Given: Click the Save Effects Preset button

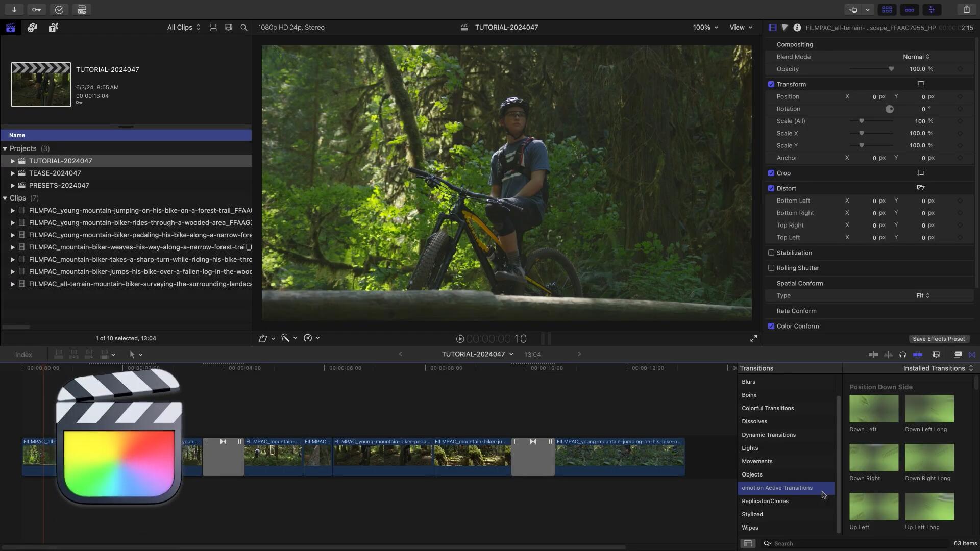Looking at the screenshot, I should click(938, 339).
